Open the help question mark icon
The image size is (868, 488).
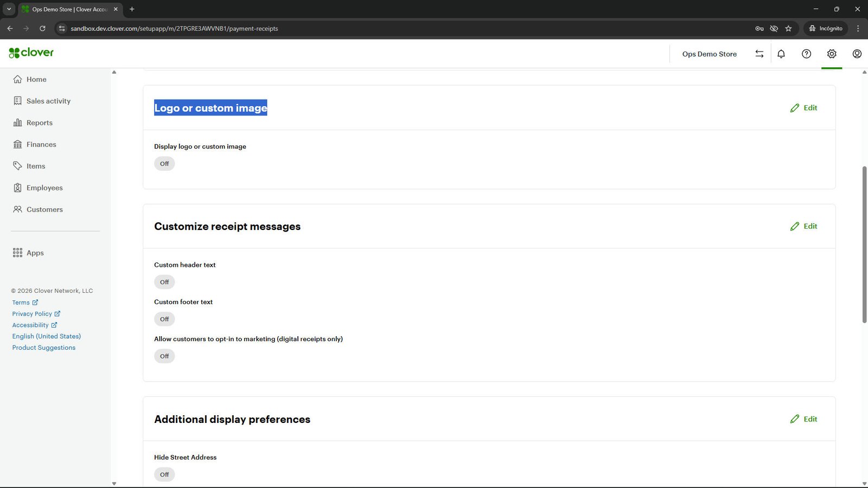807,54
